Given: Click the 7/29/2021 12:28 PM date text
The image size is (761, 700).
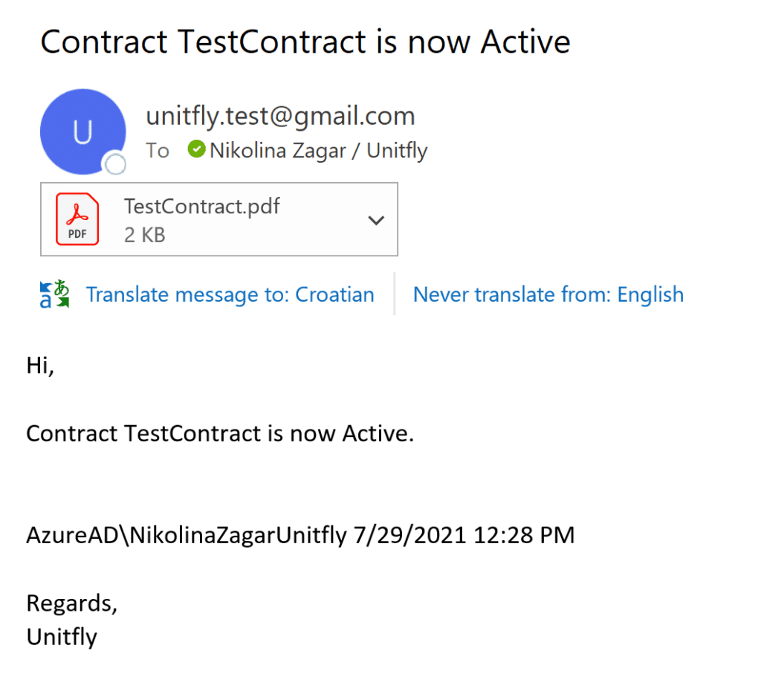Looking at the screenshot, I should pos(464,536).
